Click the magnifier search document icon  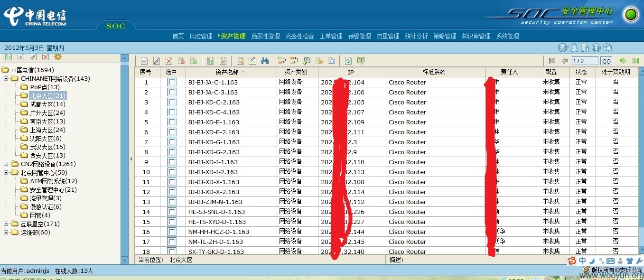point(240,61)
